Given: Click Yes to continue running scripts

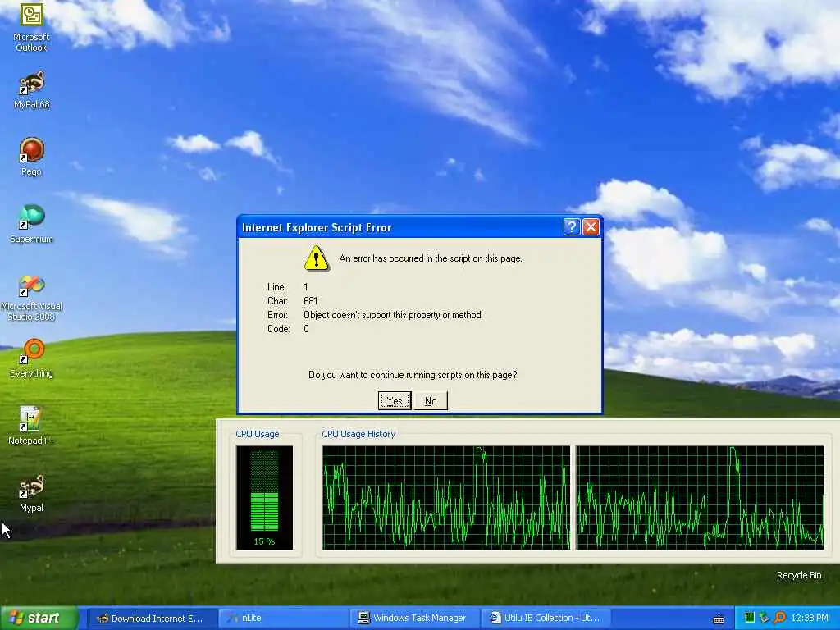Looking at the screenshot, I should pos(395,400).
